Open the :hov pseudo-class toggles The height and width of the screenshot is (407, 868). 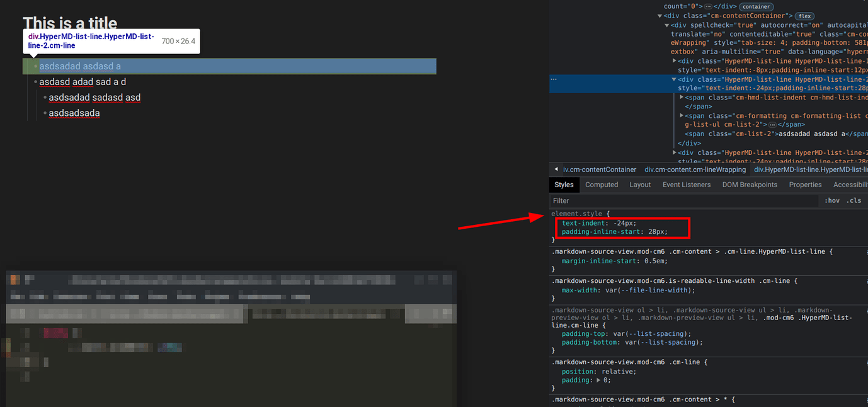(831, 200)
